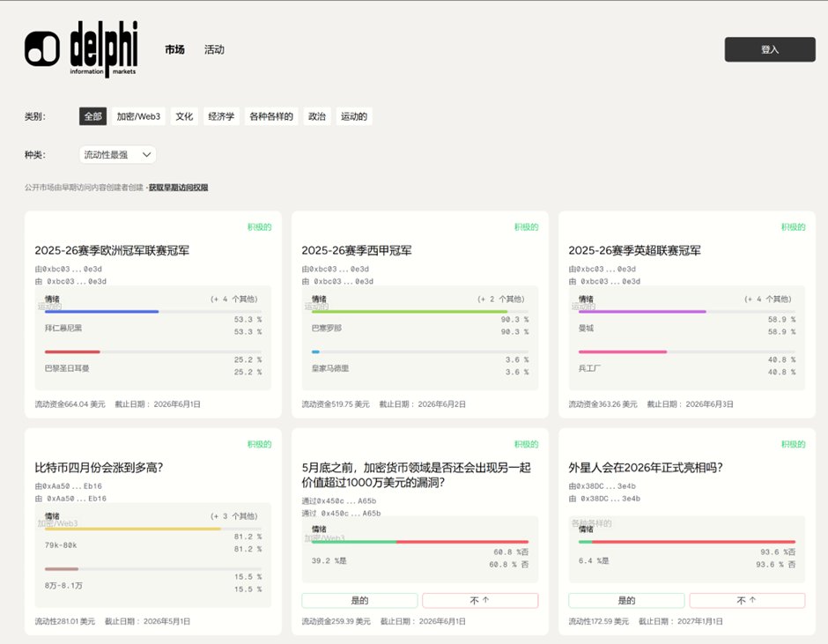The width and height of the screenshot is (828, 644).
Task: Show only 运动的 category markets
Action: (354, 116)
